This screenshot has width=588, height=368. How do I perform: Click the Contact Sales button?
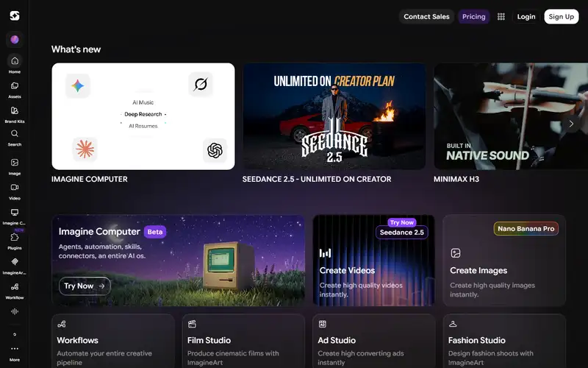tap(426, 16)
